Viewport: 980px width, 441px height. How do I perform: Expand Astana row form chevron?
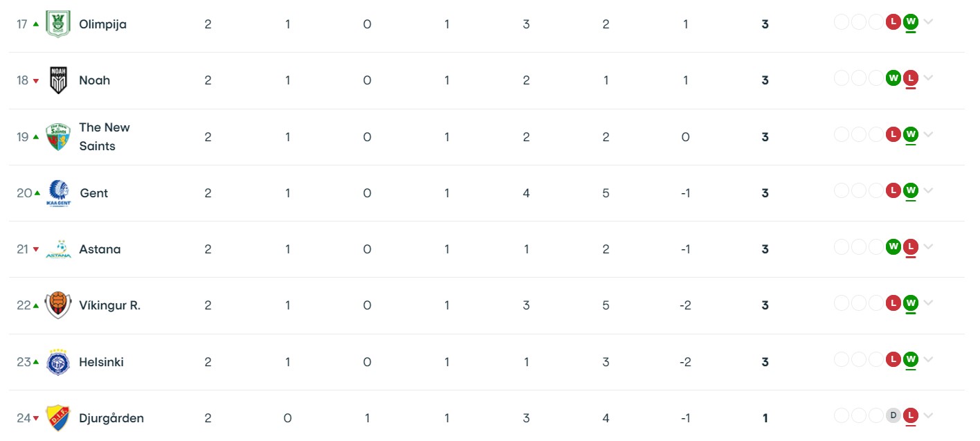[928, 246]
